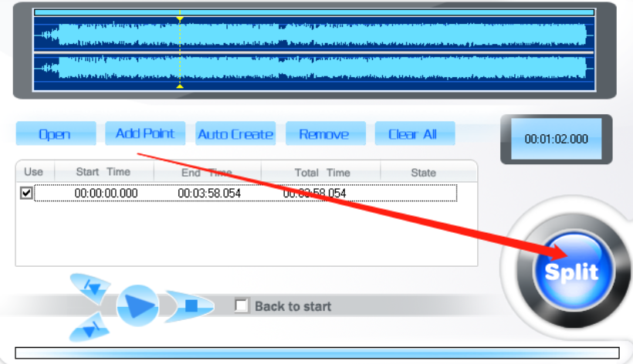The image size is (633, 364).
Task: Click the lower split-end marker icon
Action: [90, 327]
